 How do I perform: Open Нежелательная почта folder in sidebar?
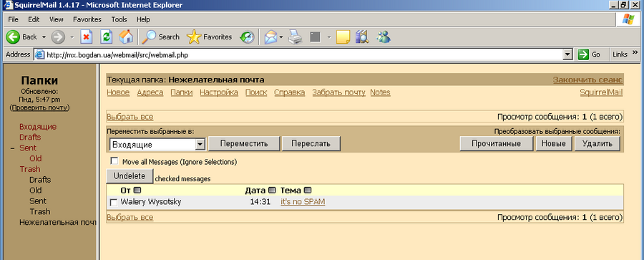(58, 222)
